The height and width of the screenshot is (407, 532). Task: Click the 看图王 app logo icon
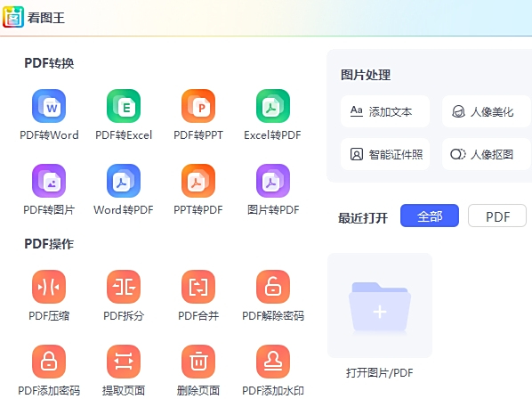click(x=13, y=17)
